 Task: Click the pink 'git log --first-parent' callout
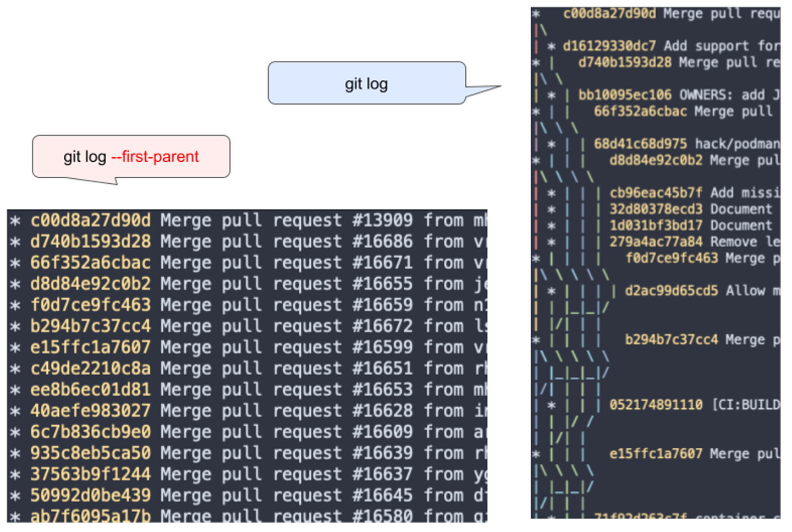(x=131, y=157)
